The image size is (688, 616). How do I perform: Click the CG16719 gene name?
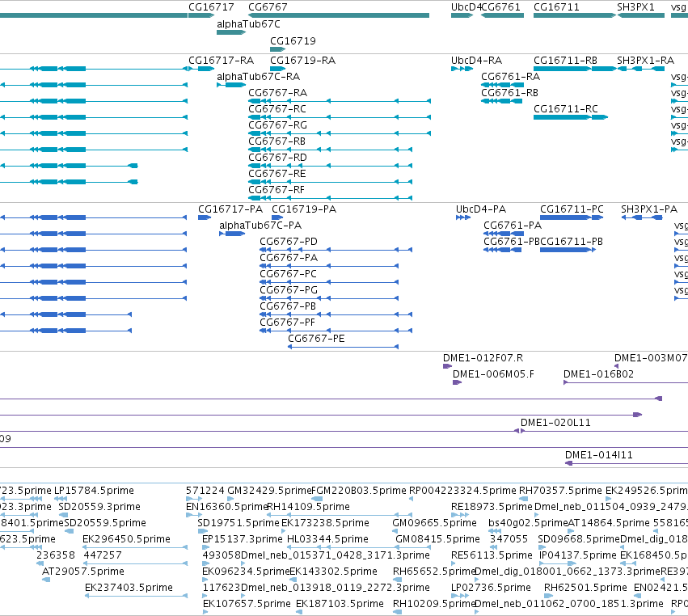point(293,40)
